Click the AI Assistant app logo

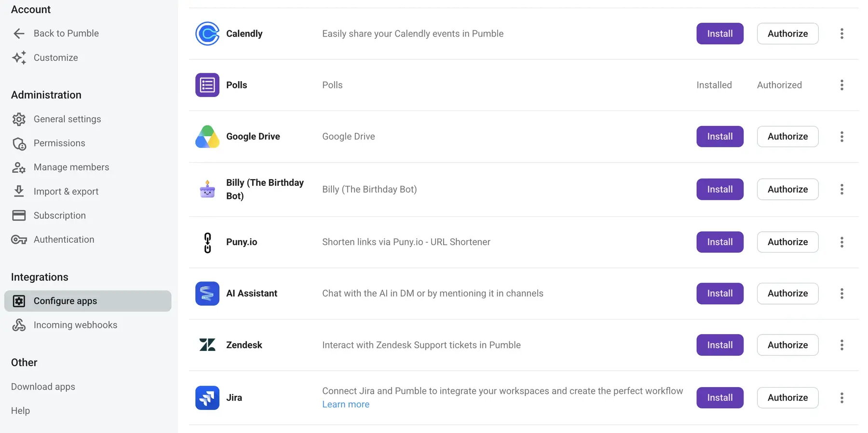pyautogui.click(x=207, y=293)
